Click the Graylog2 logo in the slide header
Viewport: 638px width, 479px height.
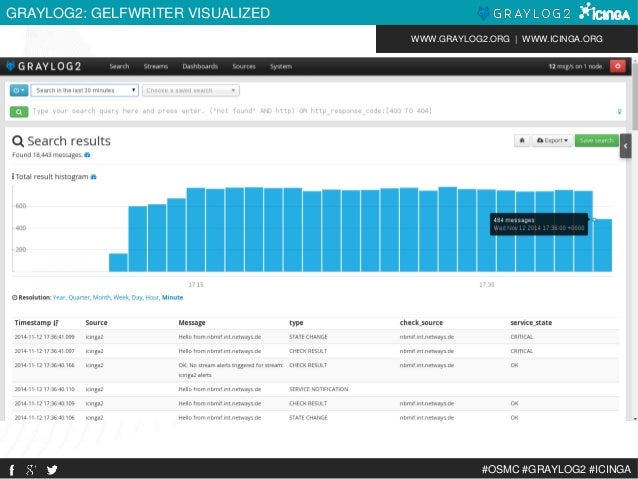point(524,13)
